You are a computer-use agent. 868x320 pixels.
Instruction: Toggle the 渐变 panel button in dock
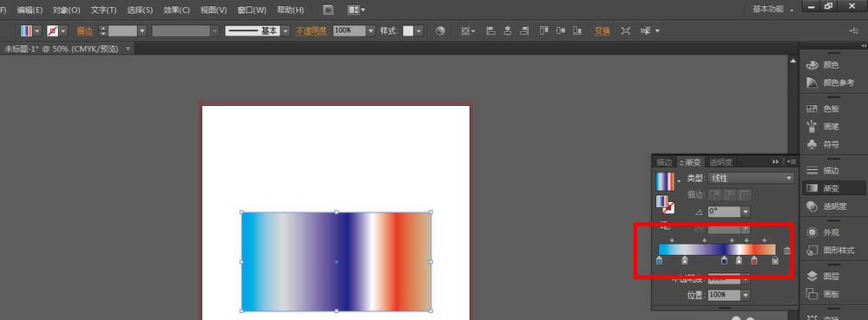pos(834,188)
